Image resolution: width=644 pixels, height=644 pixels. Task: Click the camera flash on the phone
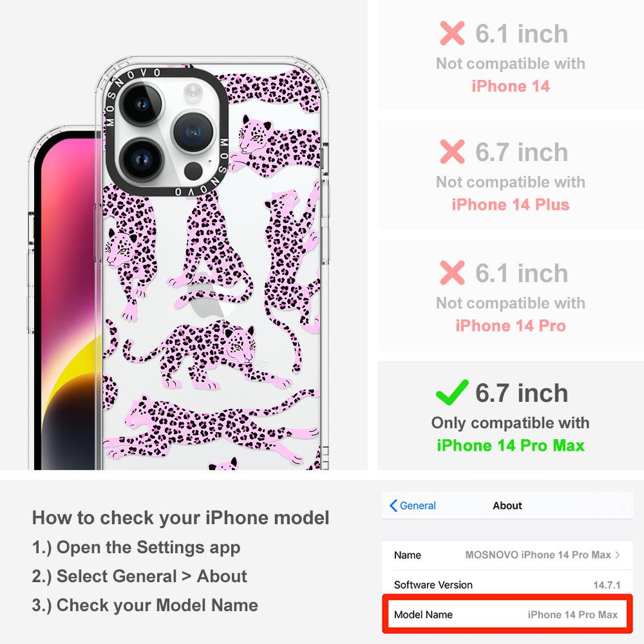pos(193,93)
